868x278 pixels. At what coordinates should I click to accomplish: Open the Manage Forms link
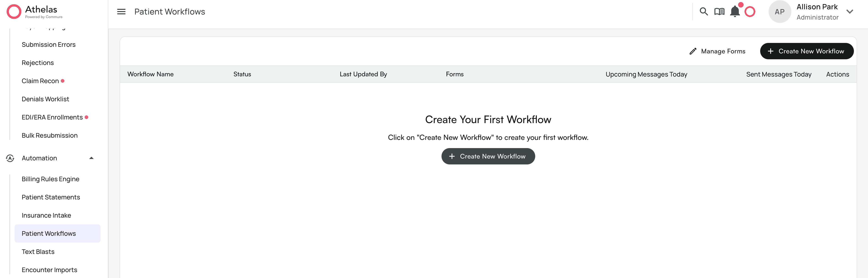[723, 51]
